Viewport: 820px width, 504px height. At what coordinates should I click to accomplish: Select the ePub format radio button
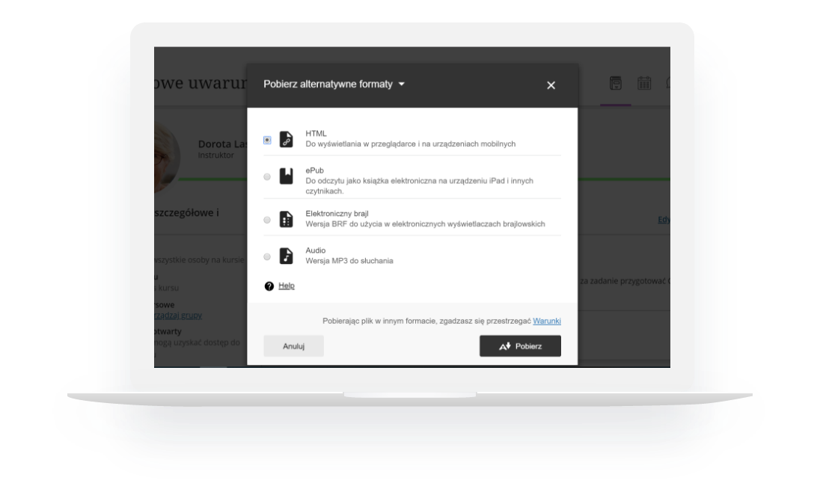coord(267,177)
